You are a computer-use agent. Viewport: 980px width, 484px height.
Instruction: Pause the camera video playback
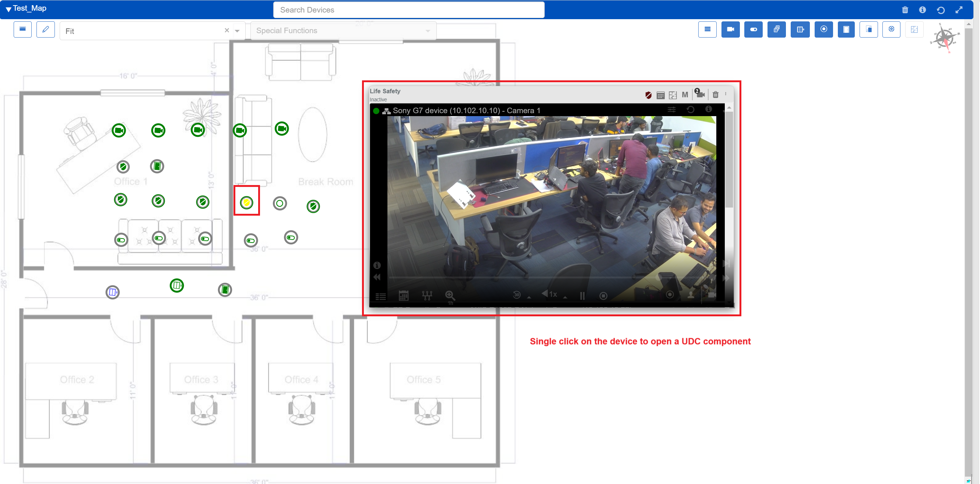point(582,296)
